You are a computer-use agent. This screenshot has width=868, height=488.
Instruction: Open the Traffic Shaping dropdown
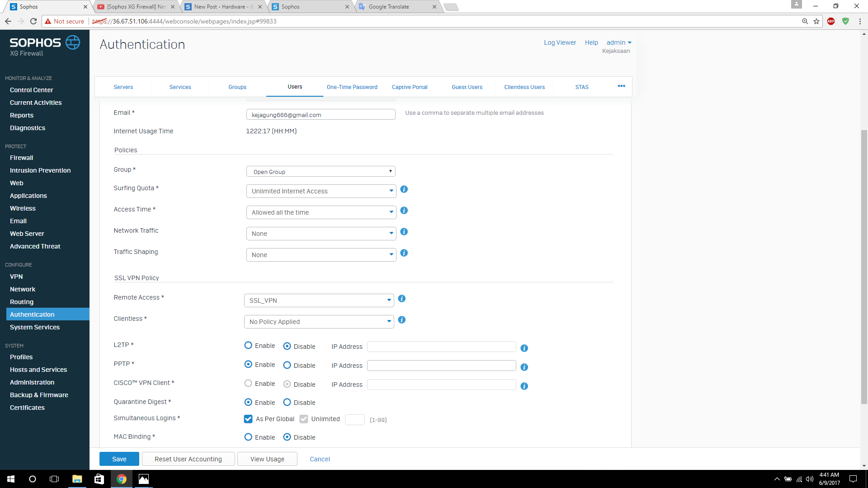tap(321, 255)
